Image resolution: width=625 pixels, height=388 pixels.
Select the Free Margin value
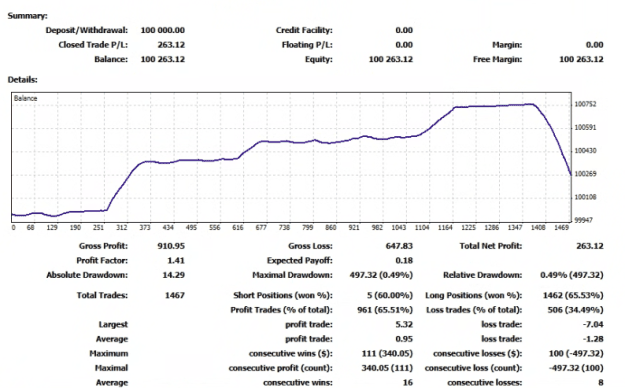coord(581,59)
